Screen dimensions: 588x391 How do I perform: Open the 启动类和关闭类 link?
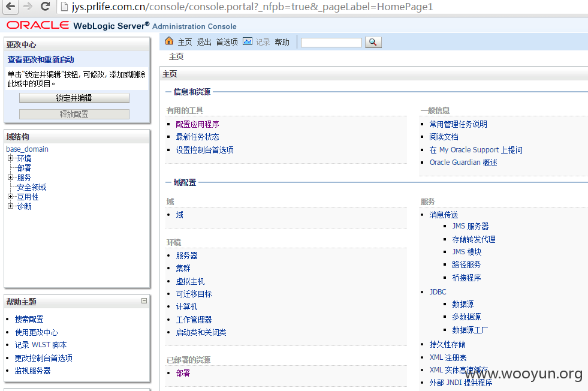(x=201, y=332)
